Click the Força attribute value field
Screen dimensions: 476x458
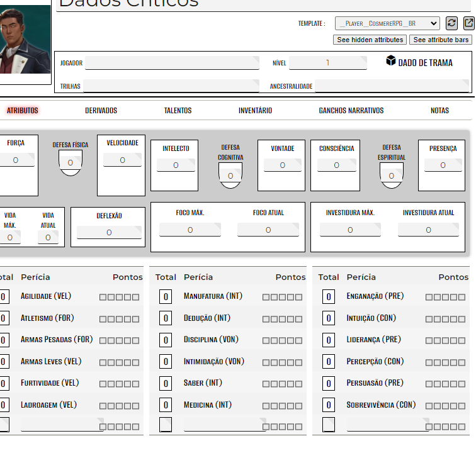[16, 160]
